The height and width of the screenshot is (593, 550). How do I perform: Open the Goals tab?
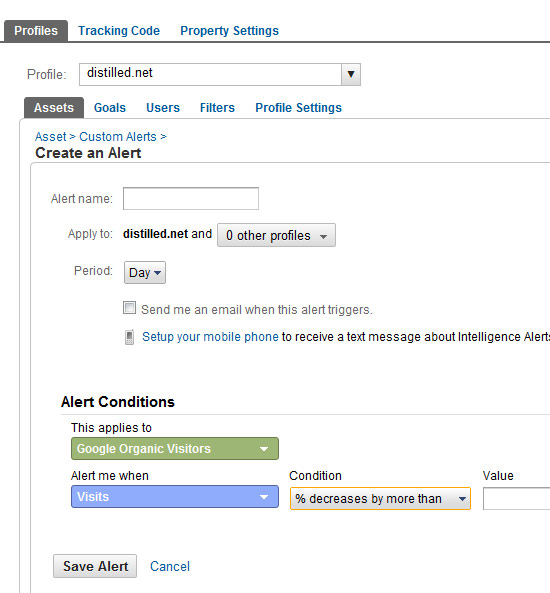pyautogui.click(x=110, y=108)
